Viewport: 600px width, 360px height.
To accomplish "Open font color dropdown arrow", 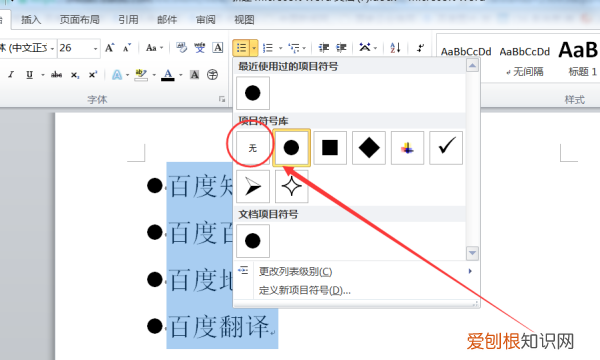I will pos(181,75).
